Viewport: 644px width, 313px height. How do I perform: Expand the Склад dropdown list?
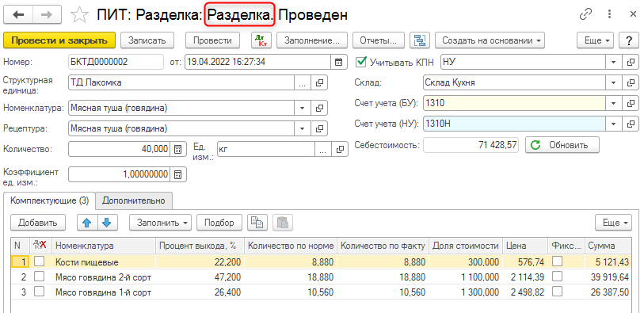click(614, 82)
